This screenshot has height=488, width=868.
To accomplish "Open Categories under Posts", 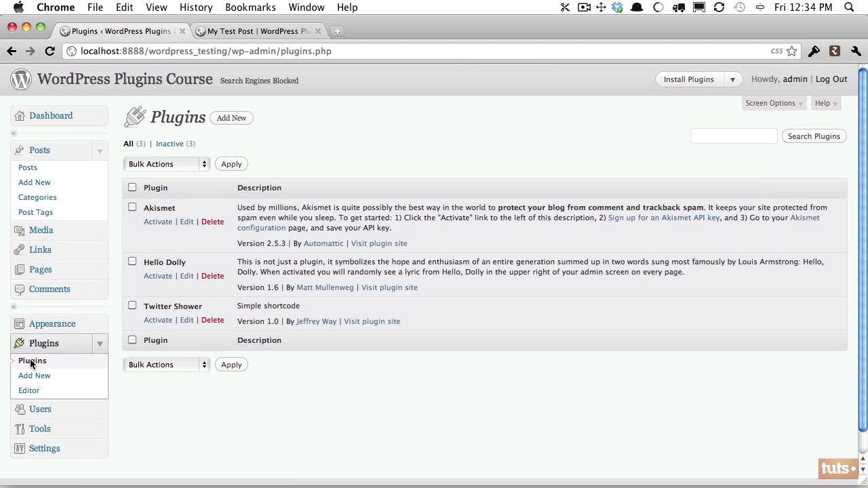I will click(37, 197).
